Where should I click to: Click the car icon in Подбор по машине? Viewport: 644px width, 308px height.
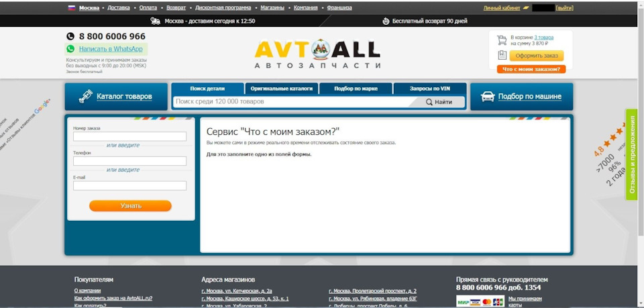[488, 97]
